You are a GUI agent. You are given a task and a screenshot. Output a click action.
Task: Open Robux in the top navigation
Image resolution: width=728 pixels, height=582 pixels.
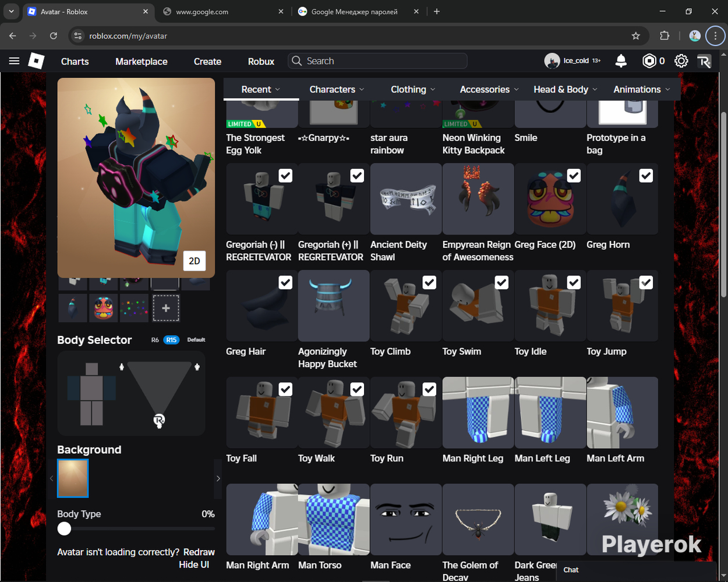click(261, 61)
